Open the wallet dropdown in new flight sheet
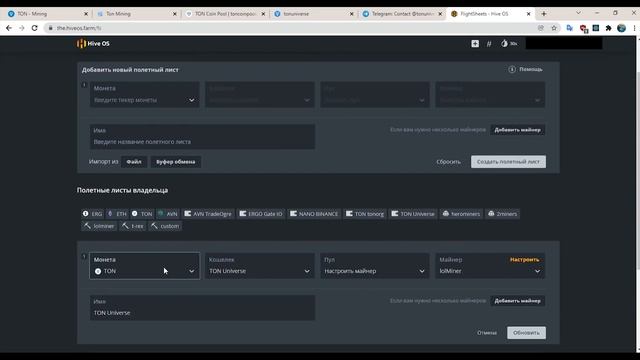This screenshot has height=360, width=640. click(x=260, y=95)
